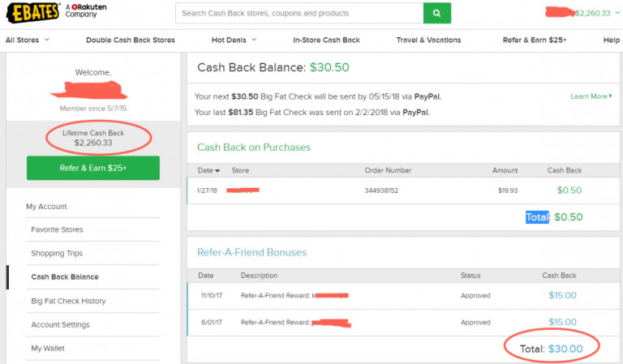Select Cash Back Balance in sidebar

coord(64,277)
